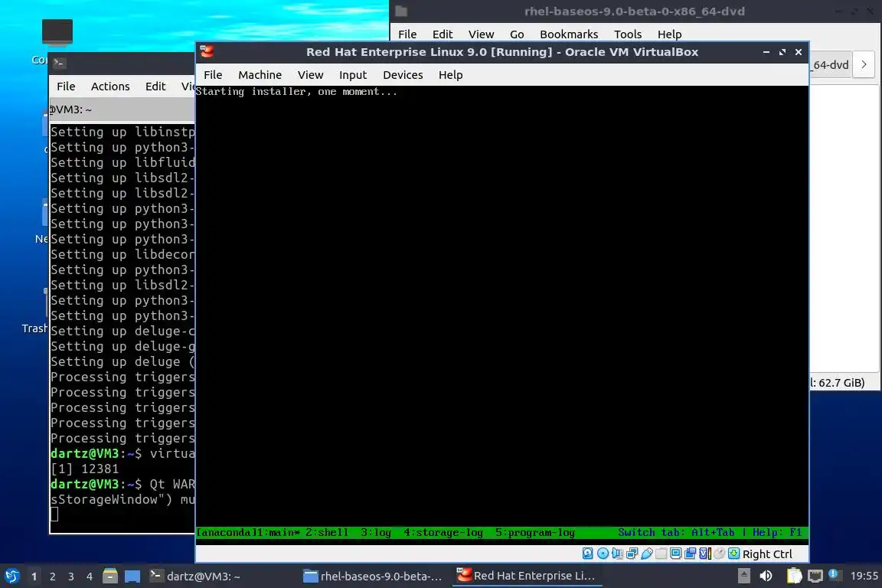Switch to virtual desktop 3
The image size is (882, 588).
[x=71, y=577]
